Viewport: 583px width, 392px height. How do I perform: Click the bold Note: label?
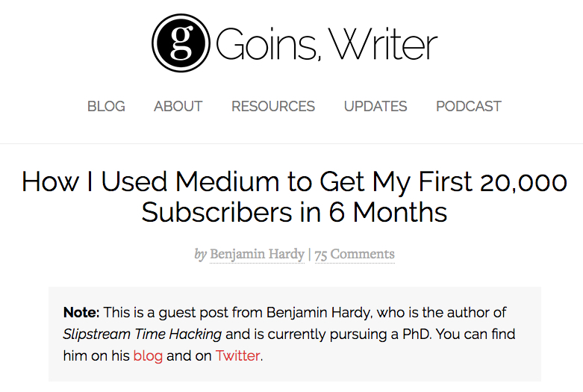click(81, 312)
